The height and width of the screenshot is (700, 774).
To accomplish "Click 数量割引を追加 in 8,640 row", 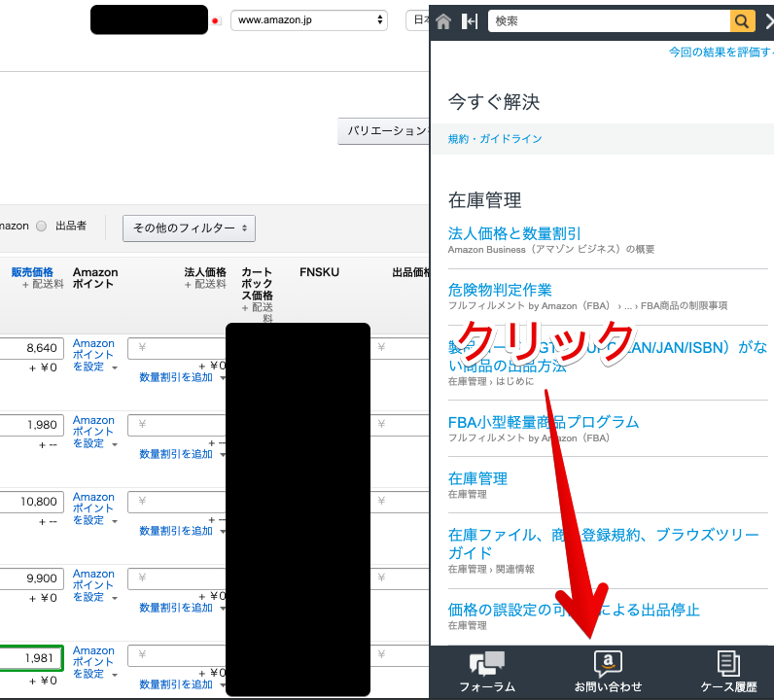I will coord(176,377).
